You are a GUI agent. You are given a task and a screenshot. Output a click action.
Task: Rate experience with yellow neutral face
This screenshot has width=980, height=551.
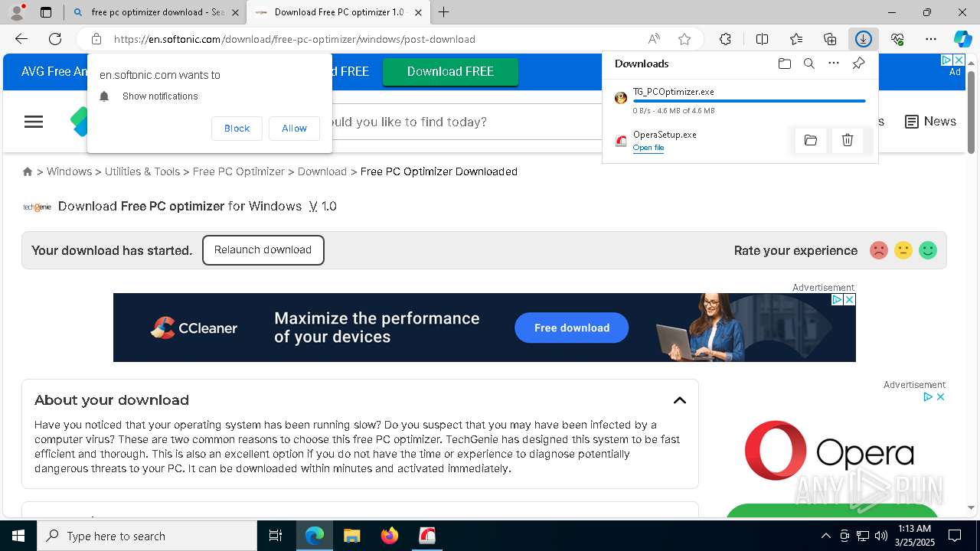pos(903,250)
